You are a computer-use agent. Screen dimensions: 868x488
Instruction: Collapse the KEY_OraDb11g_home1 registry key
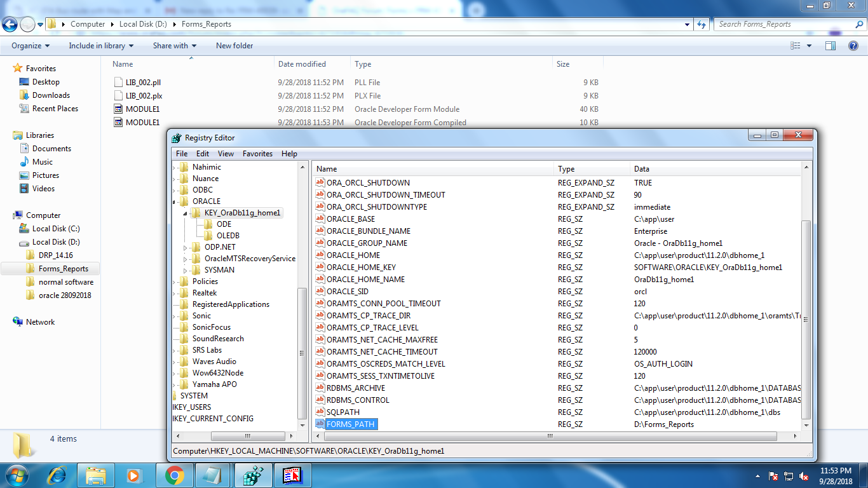pyautogui.click(x=185, y=213)
